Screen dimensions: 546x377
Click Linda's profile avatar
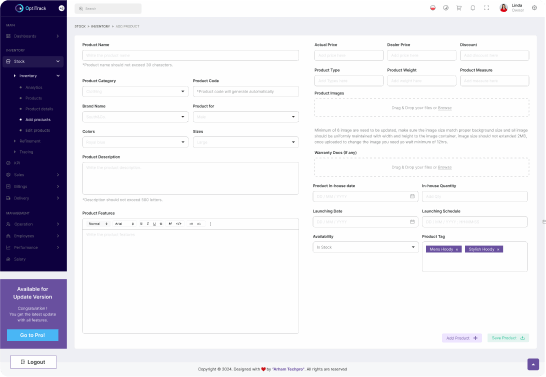pyautogui.click(x=504, y=8)
